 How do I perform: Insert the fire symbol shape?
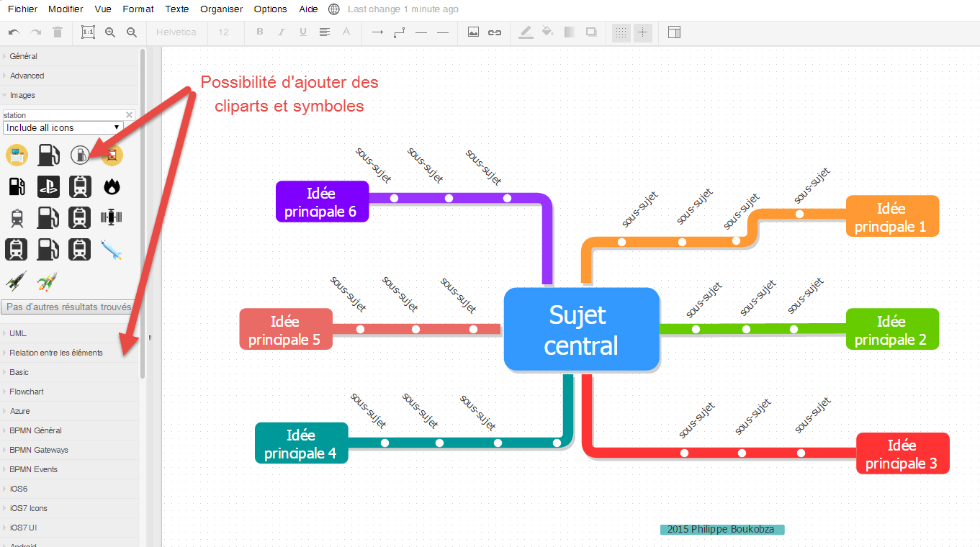[112, 186]
